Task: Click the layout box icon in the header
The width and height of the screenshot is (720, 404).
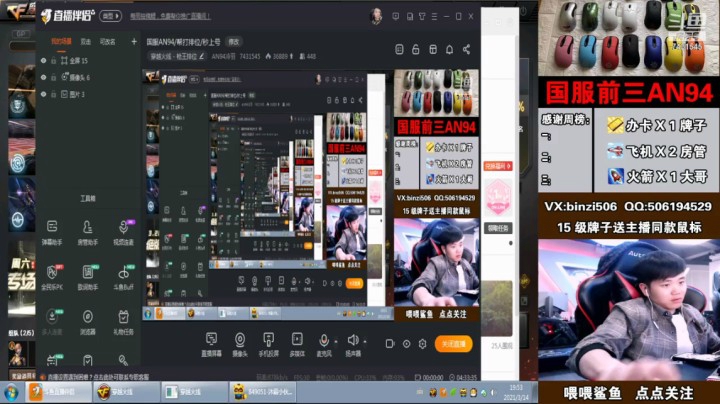Action: point(433,50)
